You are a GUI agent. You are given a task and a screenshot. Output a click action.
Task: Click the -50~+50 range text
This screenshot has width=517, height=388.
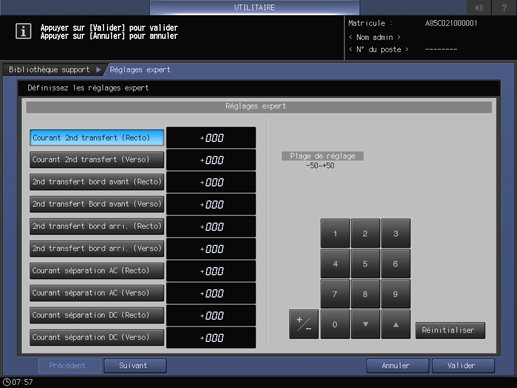coord(320,166)
